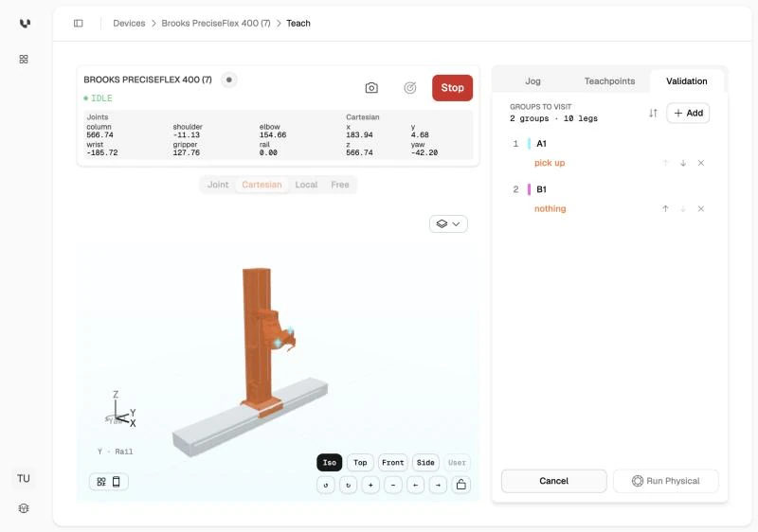Open the 'nothing' action for B1
The width and height of the screenshot is (758, 532).
[550, 208]
